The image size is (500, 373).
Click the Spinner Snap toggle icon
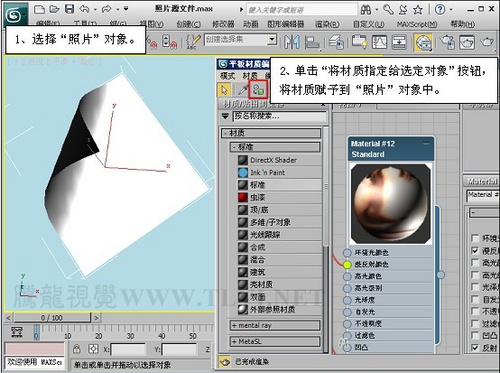169,42
